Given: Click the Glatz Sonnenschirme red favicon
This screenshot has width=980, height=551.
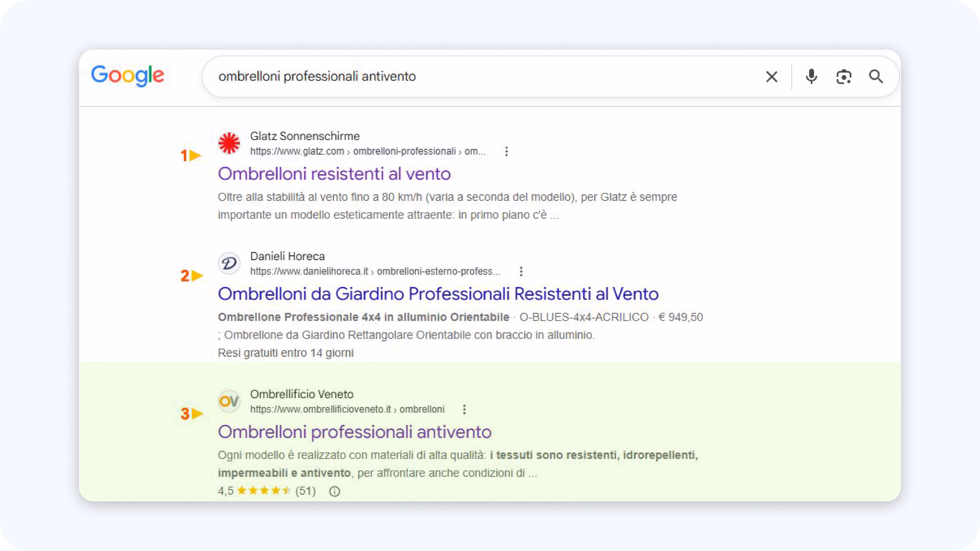Looking at the screenshot, I should [x=229, y=143].
